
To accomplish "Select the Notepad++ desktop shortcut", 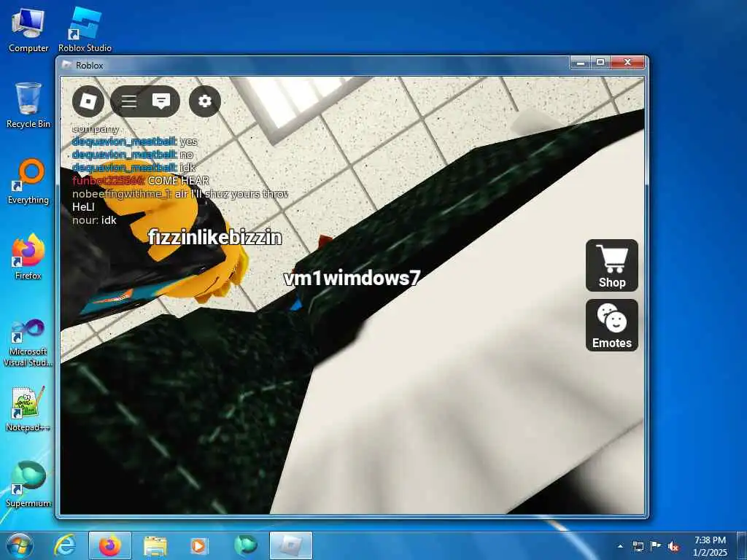I will (x=28, y=409).
